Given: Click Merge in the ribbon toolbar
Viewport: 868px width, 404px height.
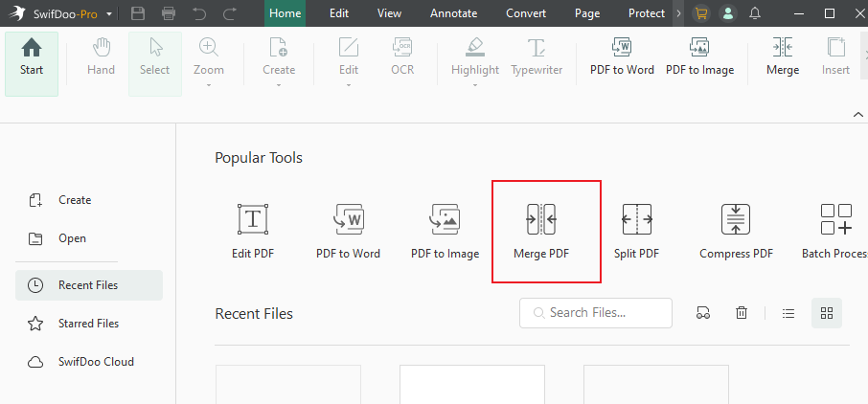Looking at the screenshot, I should tap(783, 57).
